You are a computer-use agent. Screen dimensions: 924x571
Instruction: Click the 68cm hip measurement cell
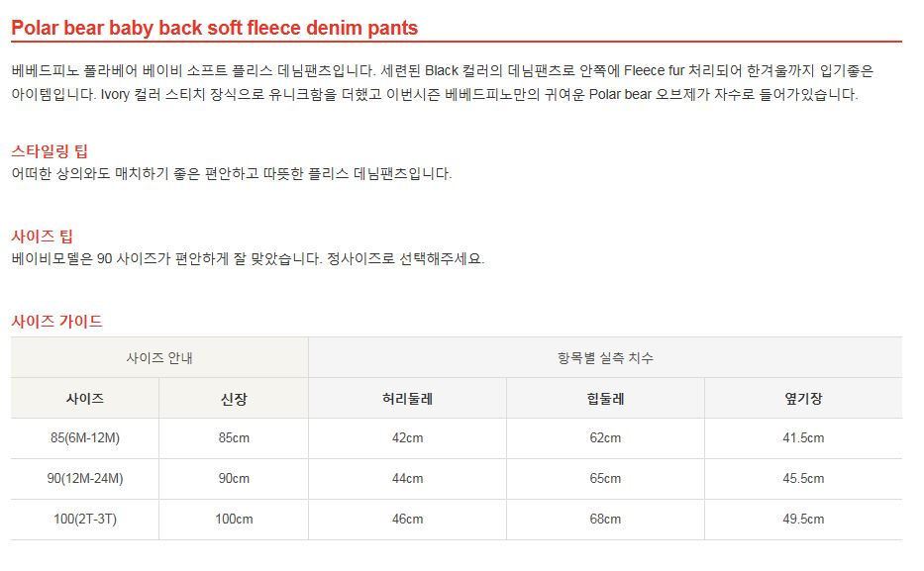coord(605,519)
